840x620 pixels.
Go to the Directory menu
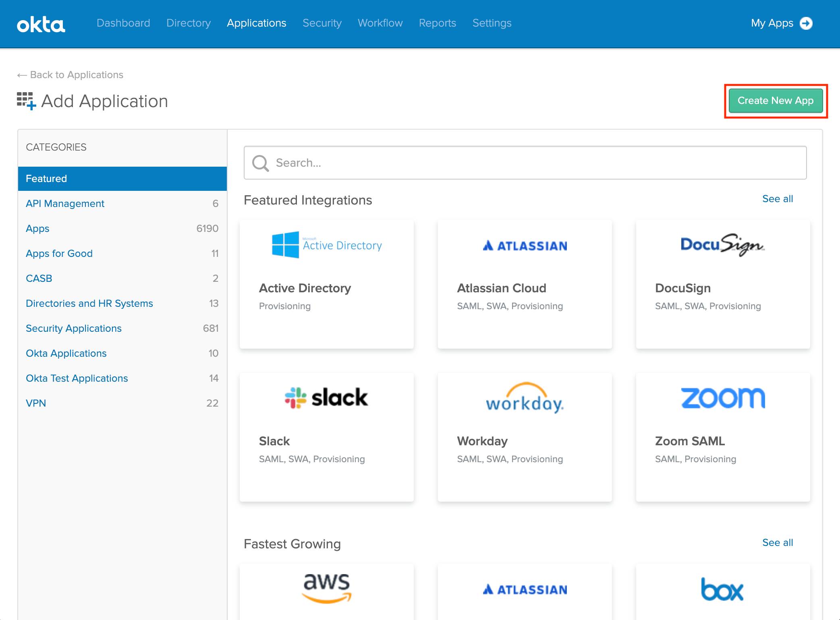click(x=189, y=23)
